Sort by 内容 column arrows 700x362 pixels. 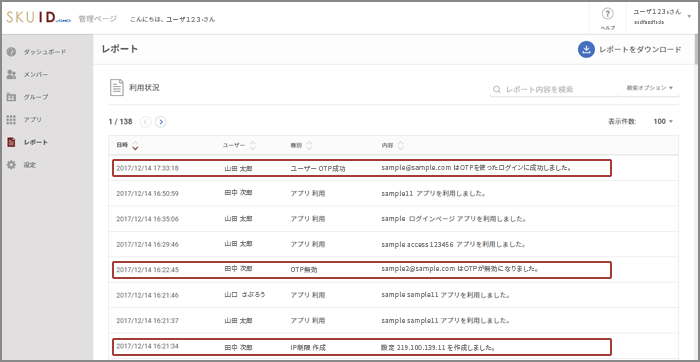tap(400, 145)
